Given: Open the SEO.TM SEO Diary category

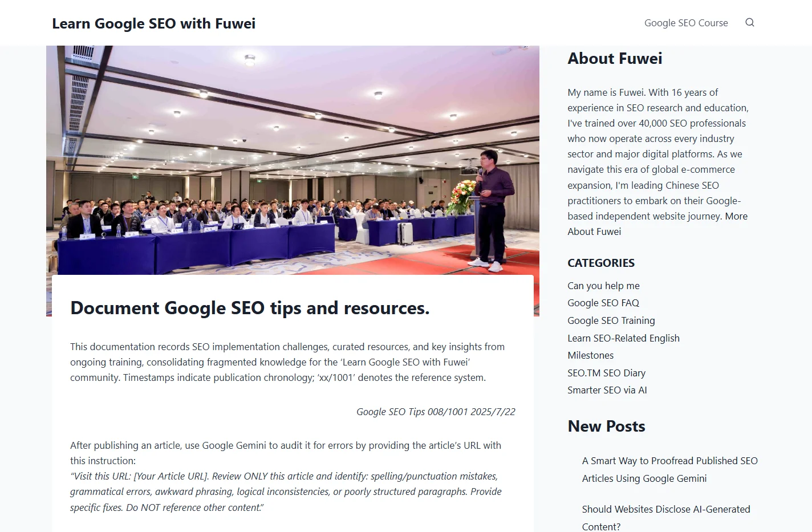Looking at the screenshot, I should click(x=606, y=373).
